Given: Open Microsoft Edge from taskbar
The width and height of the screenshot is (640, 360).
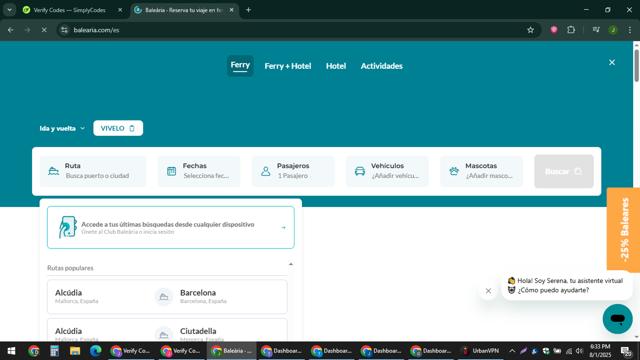Looking at the screenshot, I should (96, 351).
